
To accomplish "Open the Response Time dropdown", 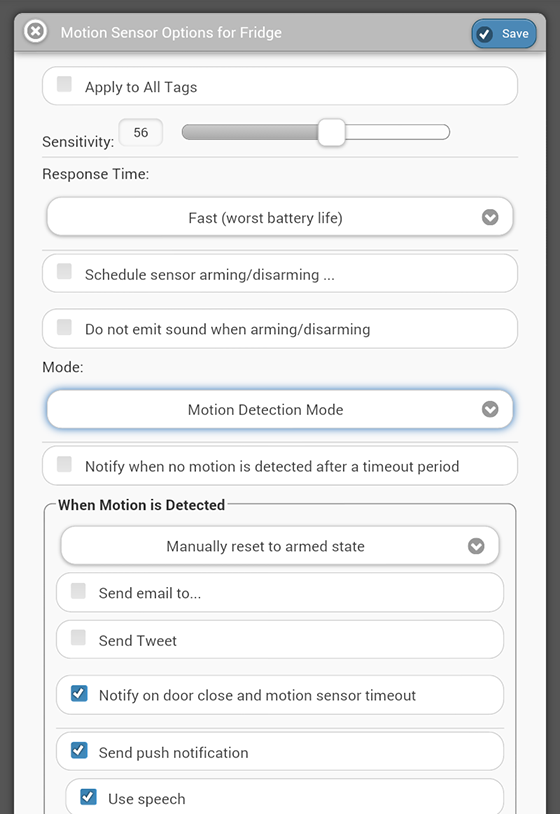I will click(x=280, y=217).
